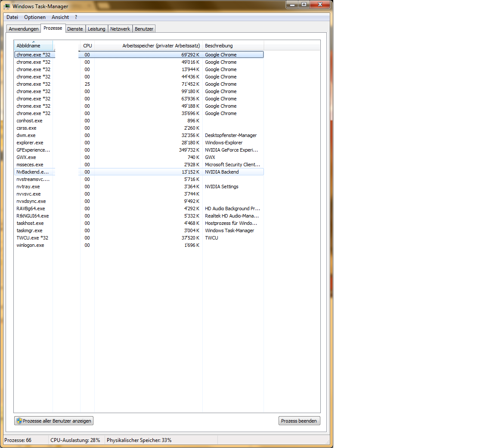
Task: Click the Prozess beenden button
Action: tap(299, 421)
